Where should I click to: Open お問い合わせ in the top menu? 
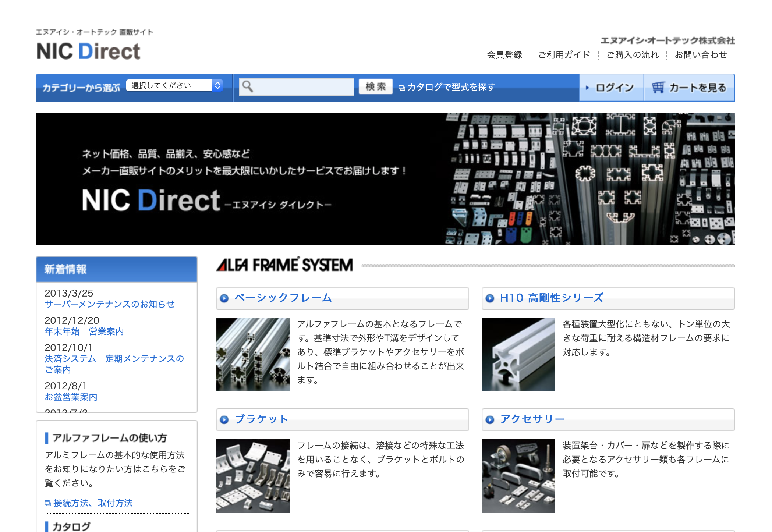click(701, 55)
